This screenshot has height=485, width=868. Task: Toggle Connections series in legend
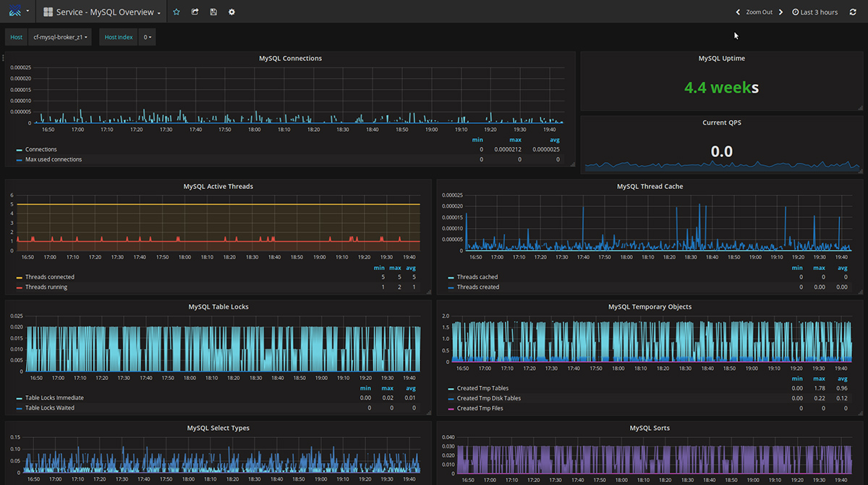(x=41, y=149)
